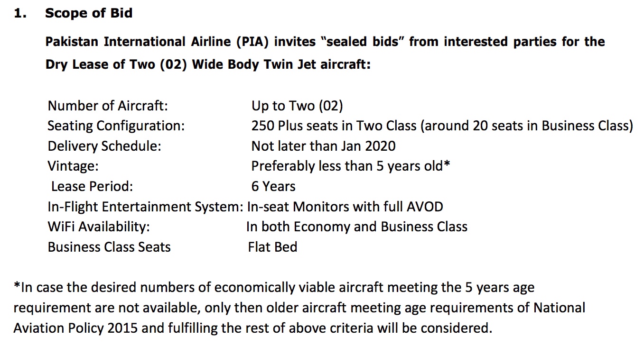Click 'Dry Lease of Two (02)' line
Screen dimensions: 644x346
click(116, 64)
